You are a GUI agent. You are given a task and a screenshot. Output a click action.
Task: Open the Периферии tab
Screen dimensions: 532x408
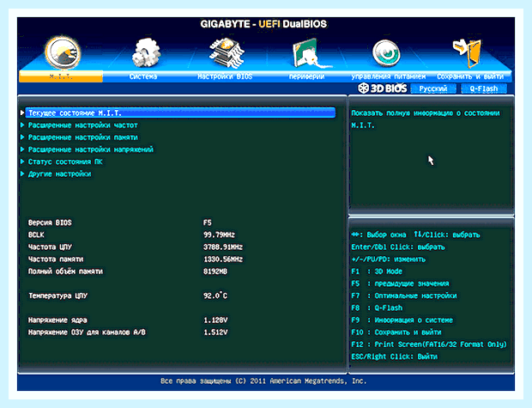306,76
